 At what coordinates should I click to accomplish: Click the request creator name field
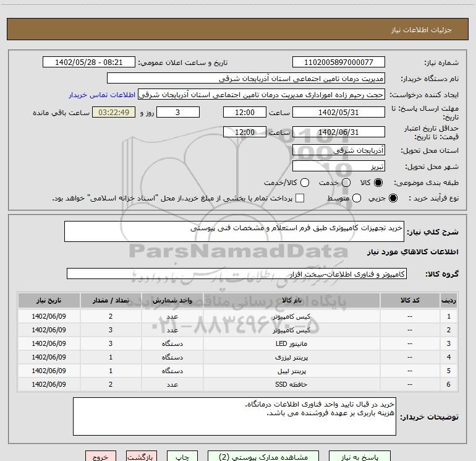[x=261, y=95]
